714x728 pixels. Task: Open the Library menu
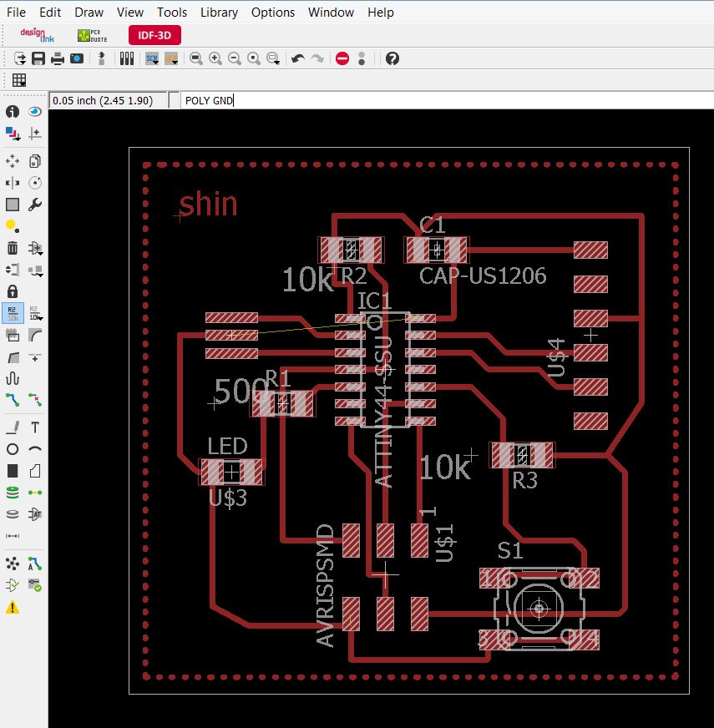tap(219, 13)
